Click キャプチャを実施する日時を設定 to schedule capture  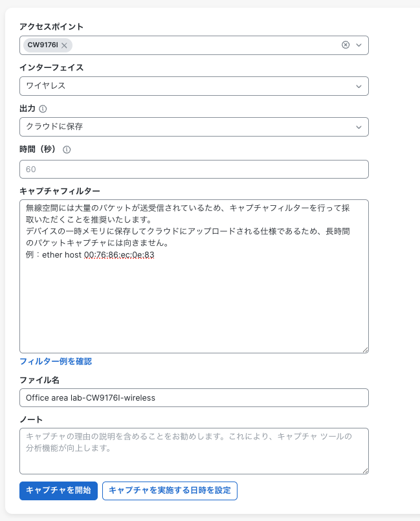pyautogui.click(x=170, y=491)
